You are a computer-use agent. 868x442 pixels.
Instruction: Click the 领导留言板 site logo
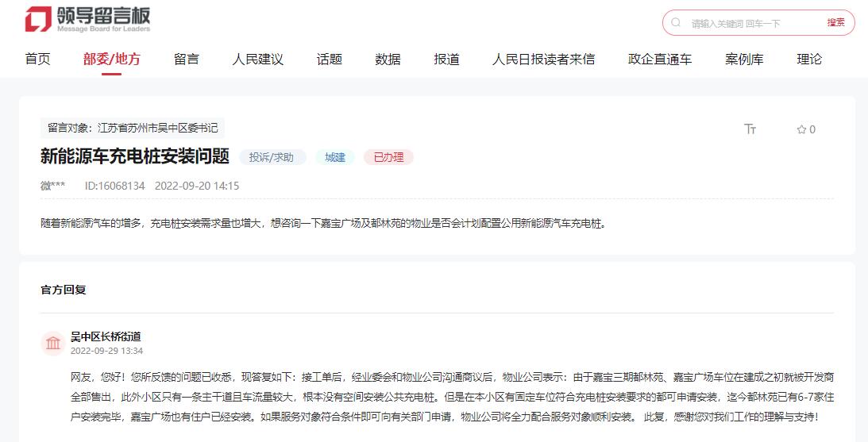pos(87,19)
